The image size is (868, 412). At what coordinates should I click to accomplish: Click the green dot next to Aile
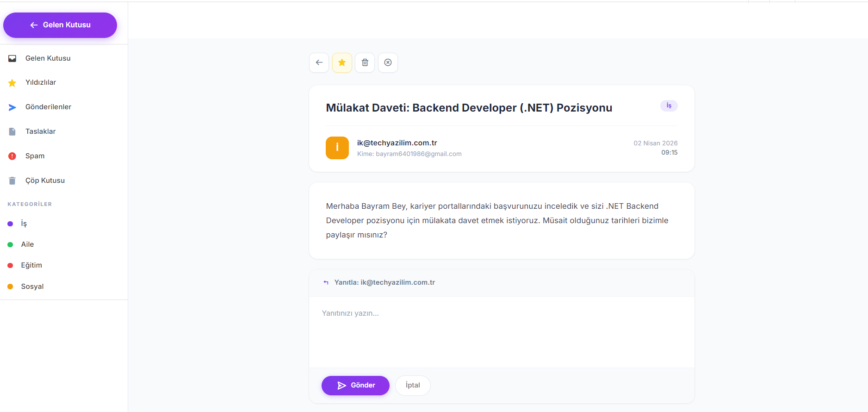click(x=10, y=244)
